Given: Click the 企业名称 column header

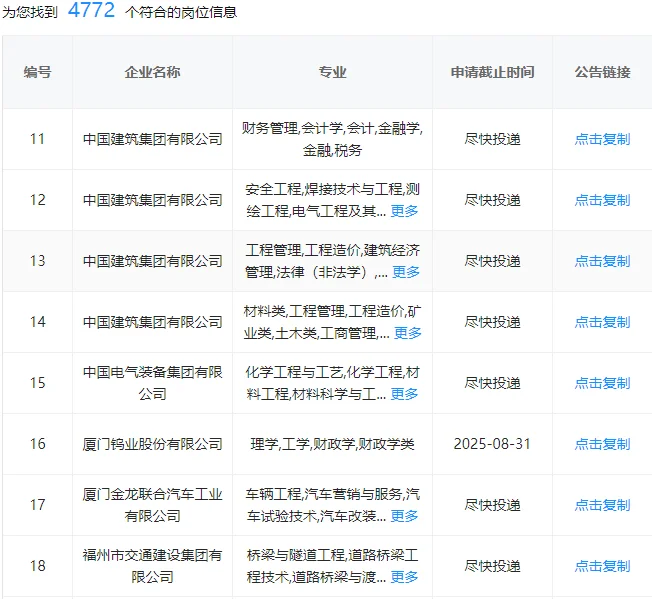Looking at the screenshot, I should pyautogui.click(x=152, y=72).
